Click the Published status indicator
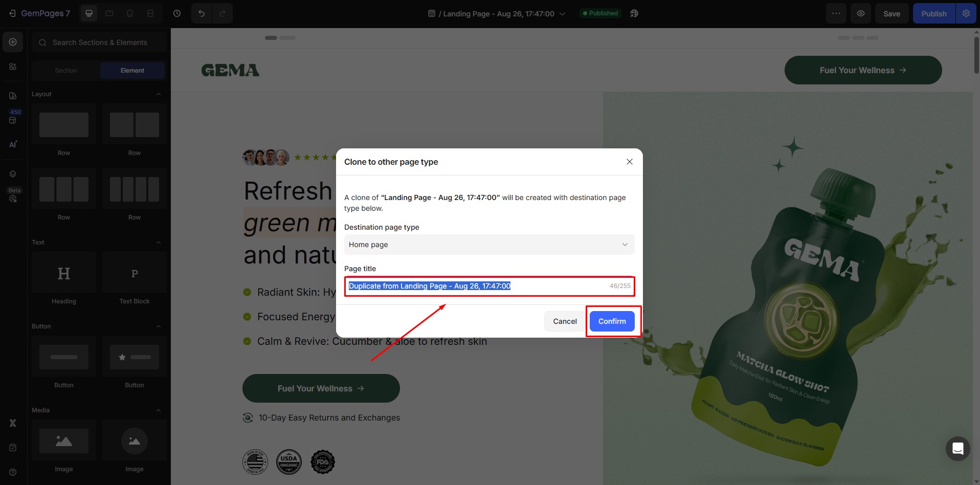Image resolution: width=980 pixels, height=485 pixels. point(599,13)
